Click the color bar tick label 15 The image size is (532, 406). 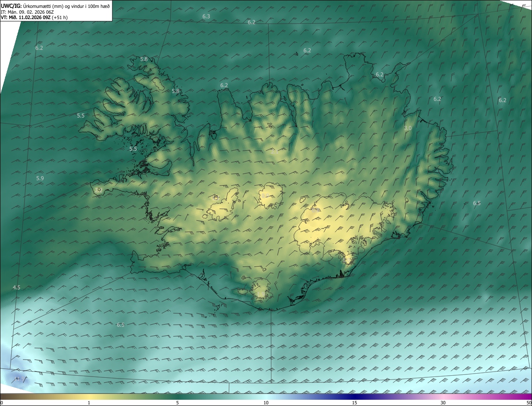coord(355,403)
